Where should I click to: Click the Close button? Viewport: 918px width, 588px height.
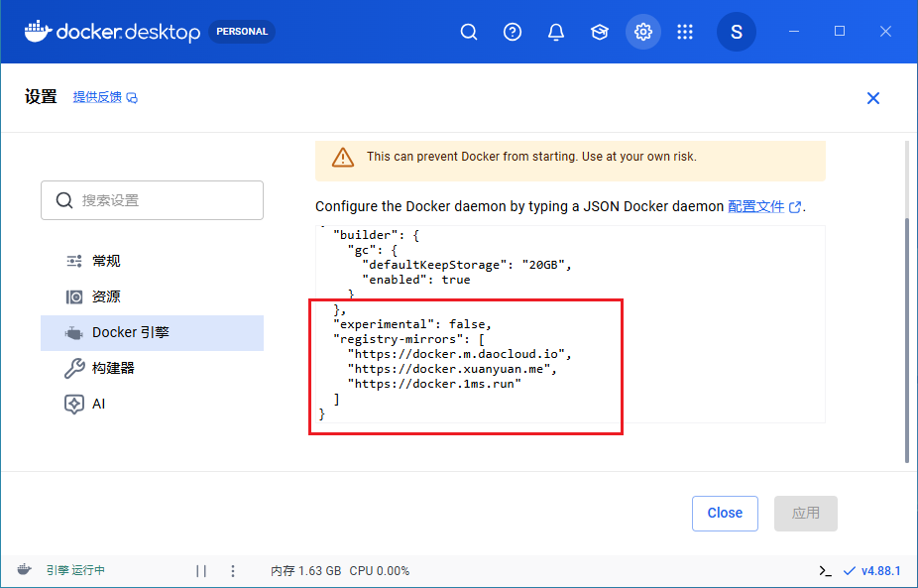tap(725, 513)
